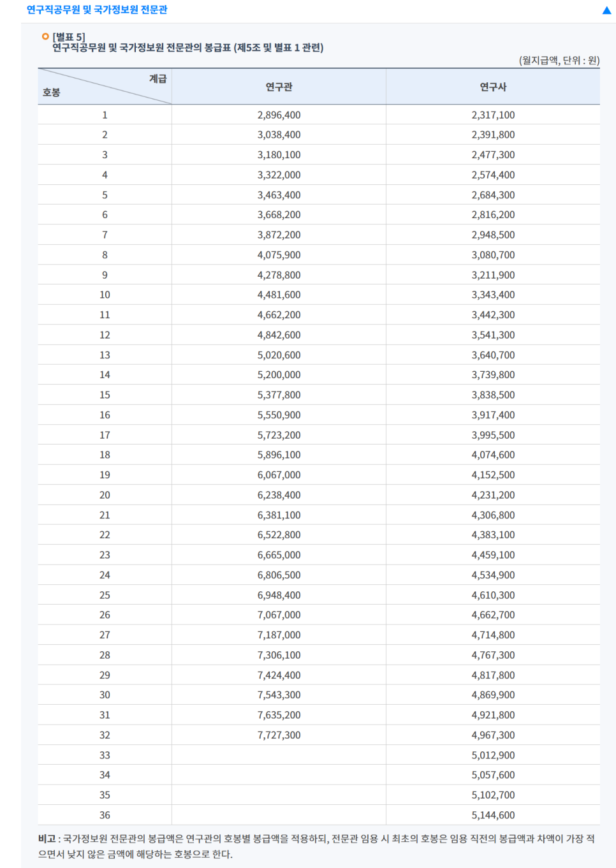Viewport: 616px width, 868px height.
Task: Click the value 3,838,500 cell
Action: point(493,395)
